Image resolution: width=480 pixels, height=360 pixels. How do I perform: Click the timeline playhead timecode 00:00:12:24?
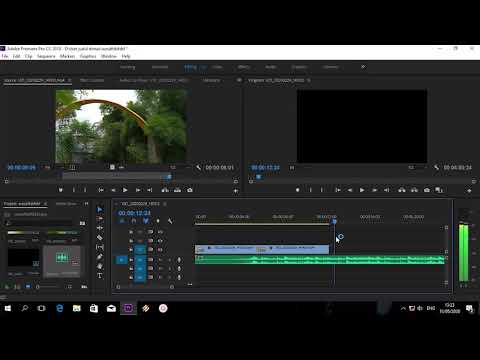[134, 213]
